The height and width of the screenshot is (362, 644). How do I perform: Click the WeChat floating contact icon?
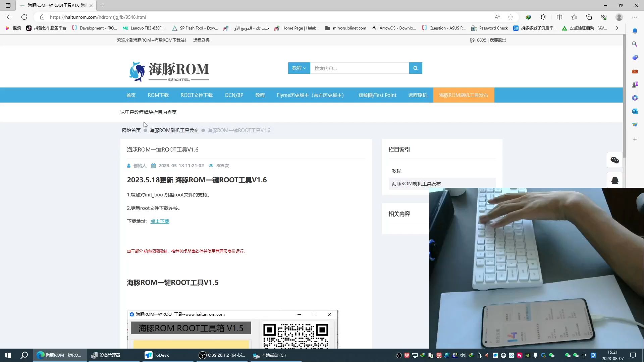point(615,160)
